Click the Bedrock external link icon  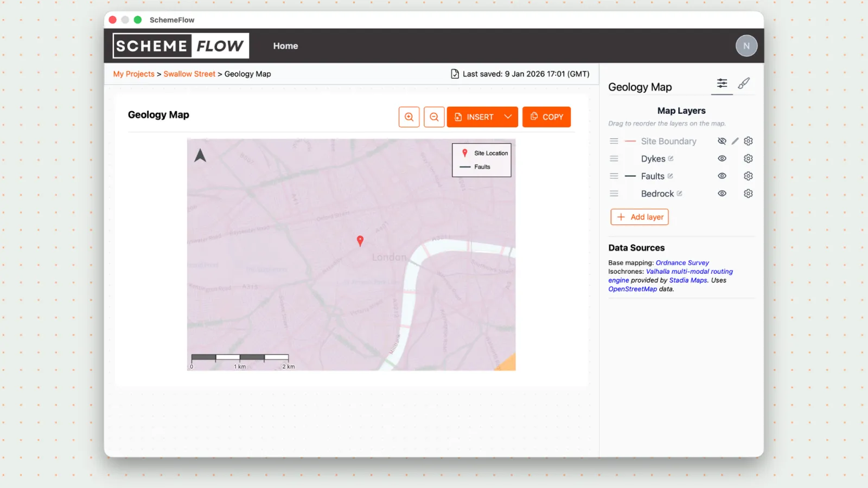pos(680,193)
